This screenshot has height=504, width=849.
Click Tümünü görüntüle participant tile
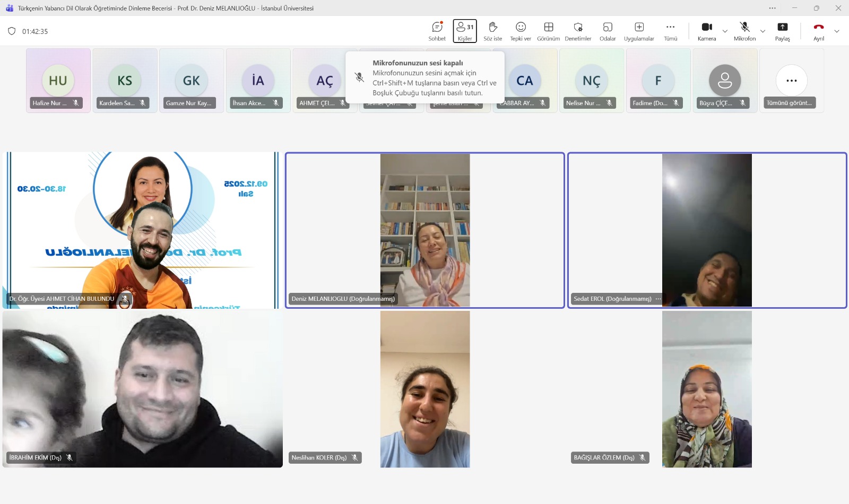click(791, 81)
